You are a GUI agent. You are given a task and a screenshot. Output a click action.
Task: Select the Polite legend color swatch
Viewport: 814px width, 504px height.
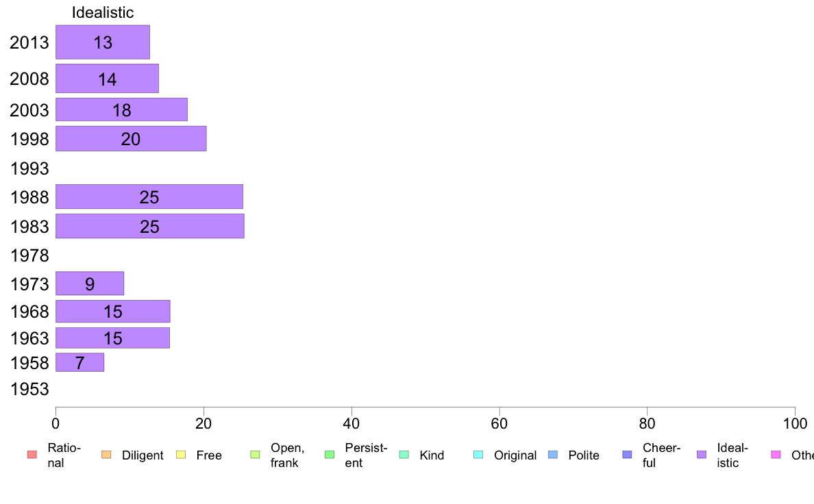tap(553, 455)
